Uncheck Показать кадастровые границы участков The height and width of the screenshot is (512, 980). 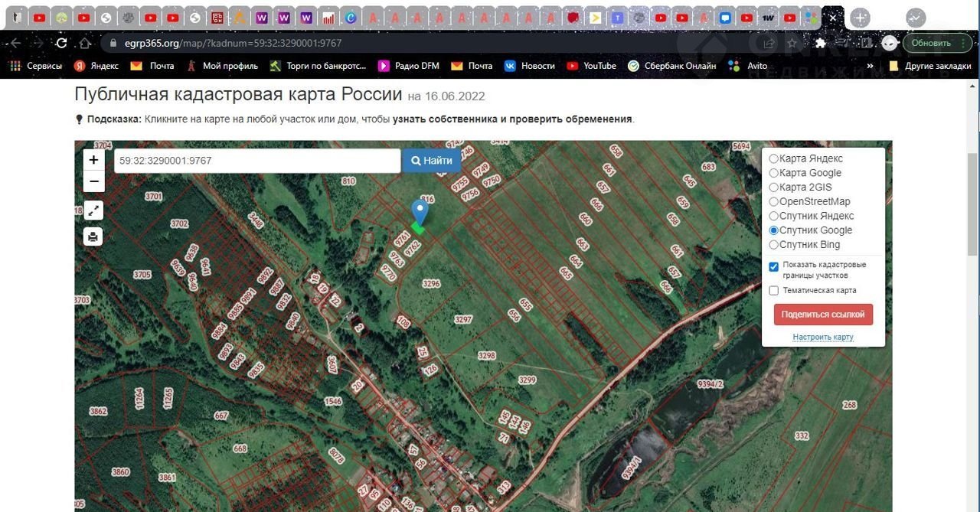point(773,267)
